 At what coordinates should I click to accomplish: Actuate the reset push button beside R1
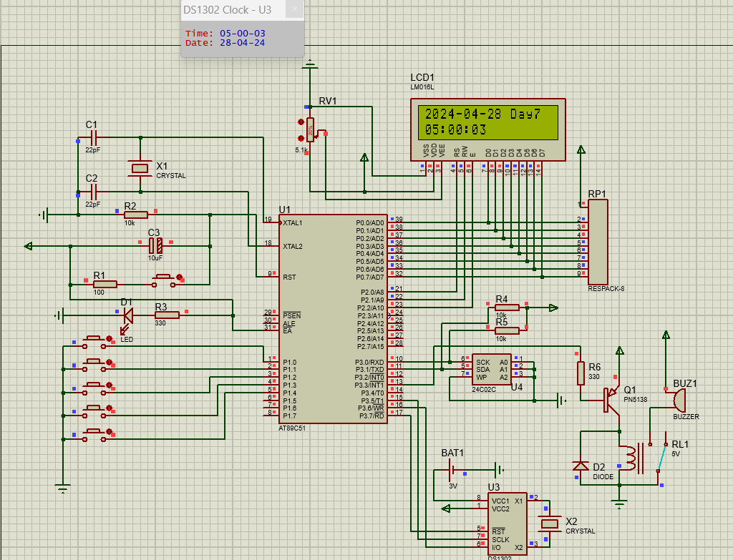pos(163,280)
